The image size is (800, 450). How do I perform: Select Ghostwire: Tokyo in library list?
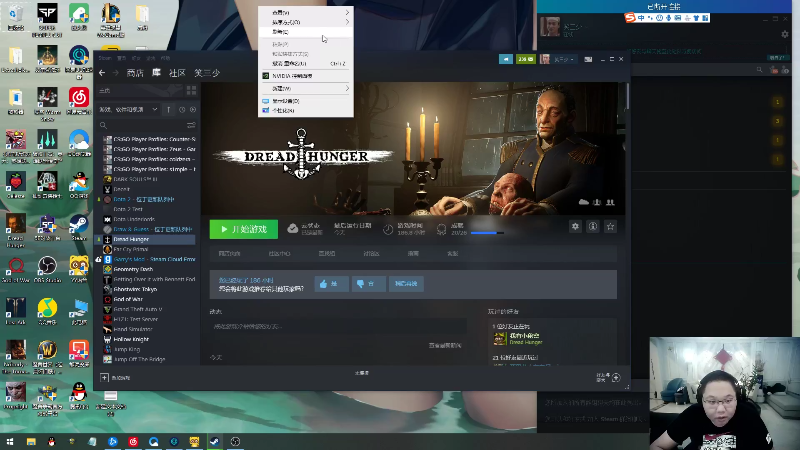pyautogui.click(x=145, y=289)
